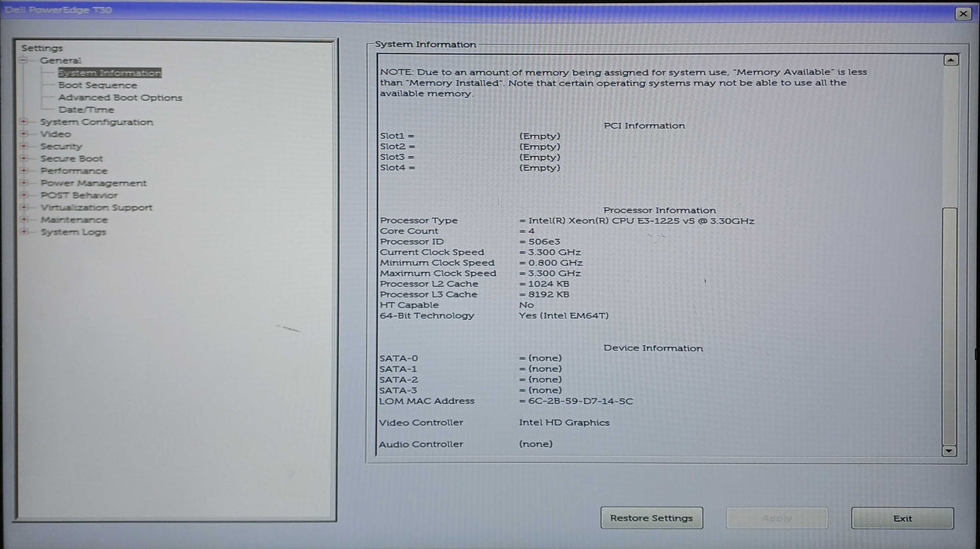
Task: Expand the Virtualization Support section
Action: (26, 207)
